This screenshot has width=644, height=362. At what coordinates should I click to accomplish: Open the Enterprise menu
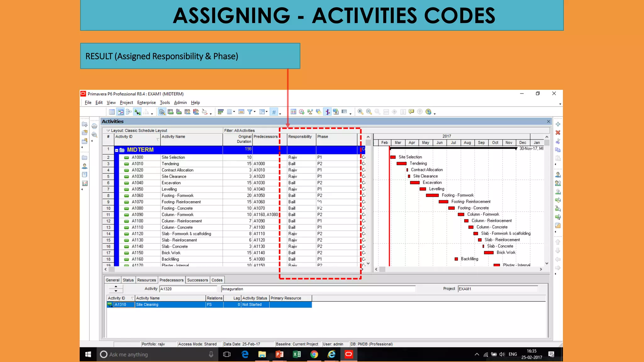[146, 102]
